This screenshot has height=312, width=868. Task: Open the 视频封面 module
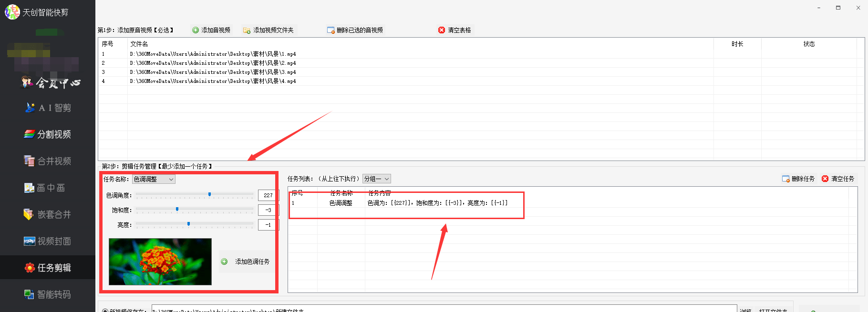point(48,241)
